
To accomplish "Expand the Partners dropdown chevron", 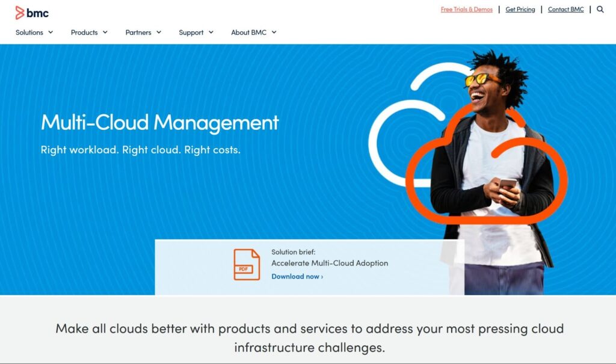I will [x=159, y=32].
